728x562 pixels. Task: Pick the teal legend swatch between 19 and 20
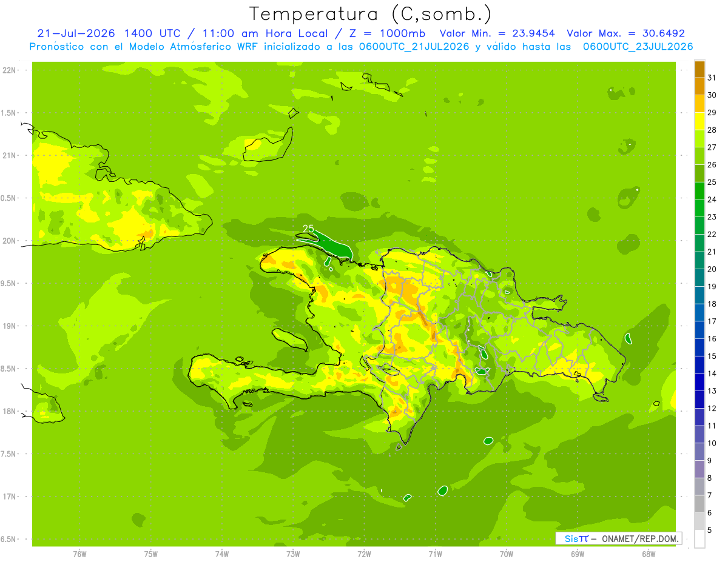coord(699,278)
